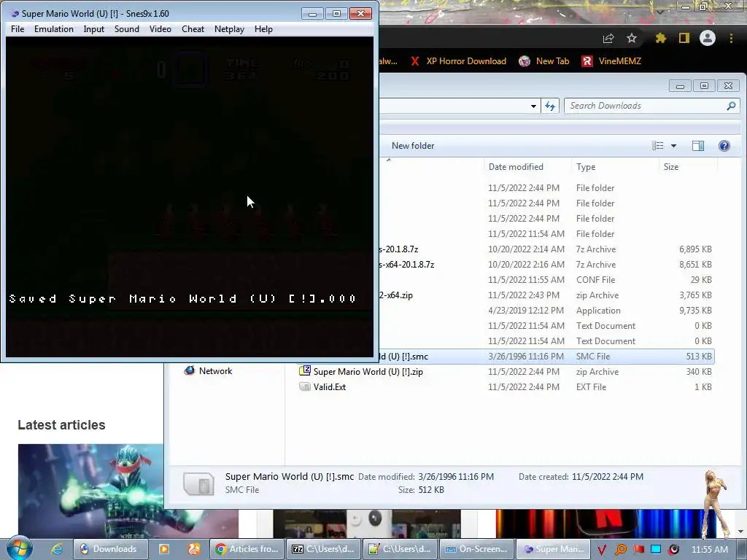This screenshot has height=560, width=747.
Task: Open the Input menu in Snes9x
Action: [x=94, y=29]
